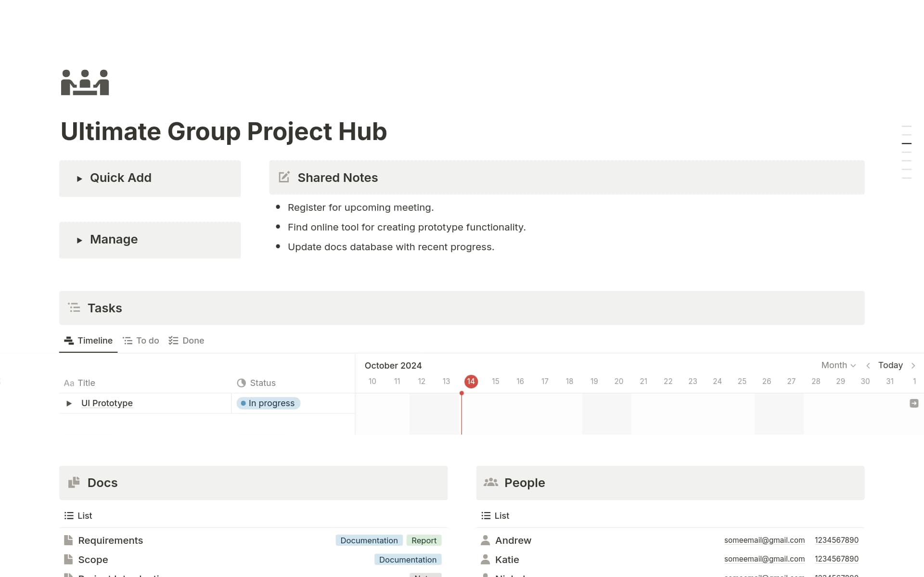924x577 pixels.
Task: Click the Today button in the timeline
Action: [890, 365]
